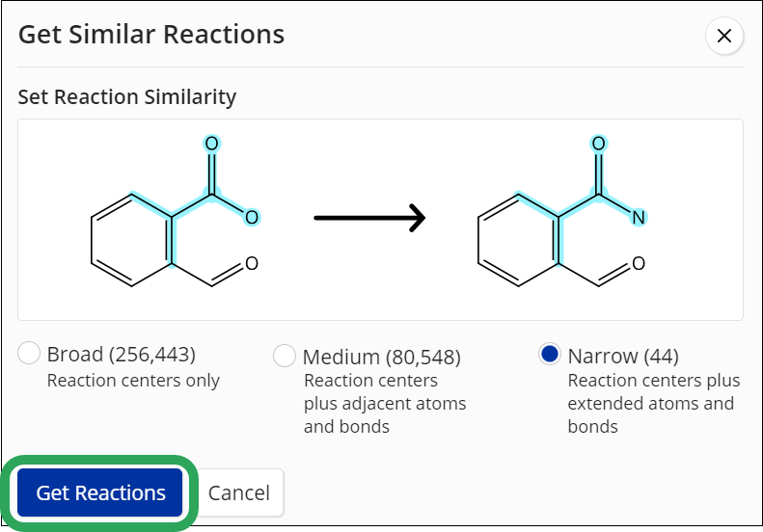Select the Broad similarity radio button
This screenshot has width=763, height=532.
(29, 353)
